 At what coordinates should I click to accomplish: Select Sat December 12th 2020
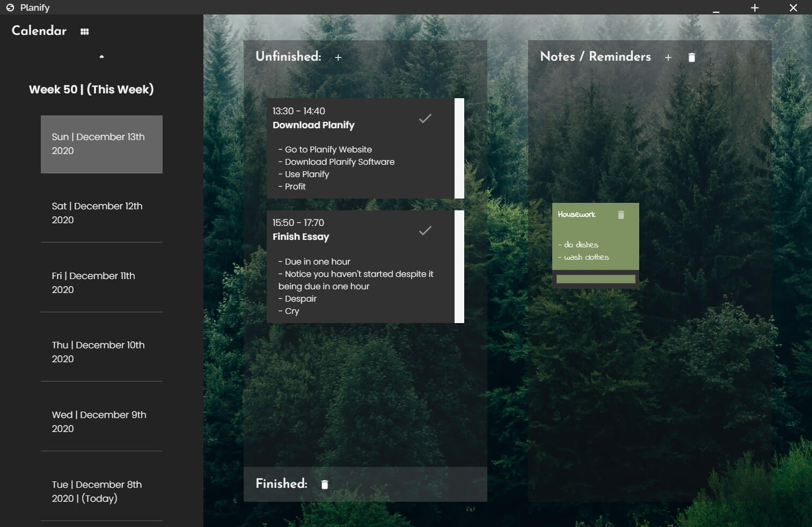pyautogui.click(x=101, y=213)
